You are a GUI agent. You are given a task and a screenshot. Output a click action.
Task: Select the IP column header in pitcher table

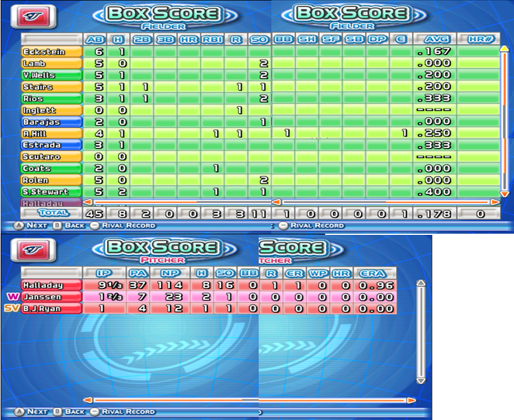104,273
